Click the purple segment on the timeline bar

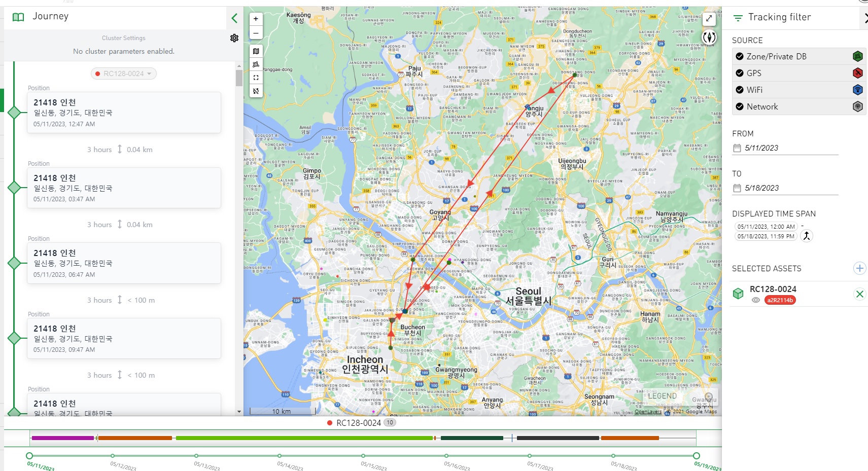tap(62, 438)
